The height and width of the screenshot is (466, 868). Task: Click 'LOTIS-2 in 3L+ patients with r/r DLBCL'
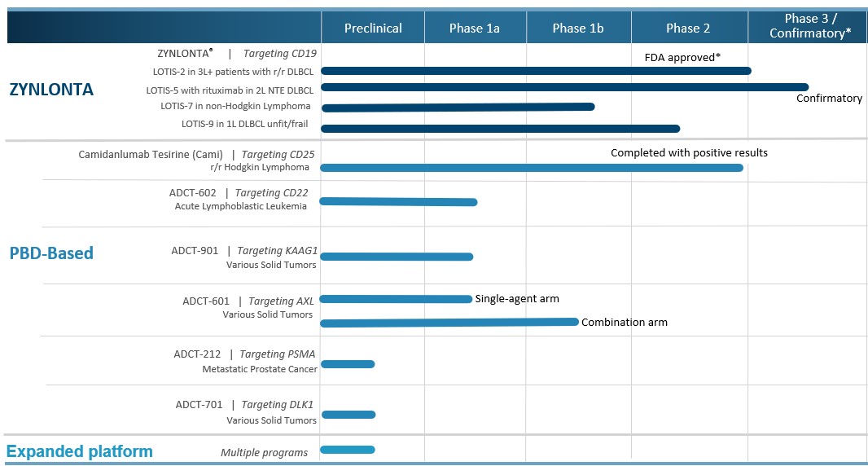click(x=233, y=72)
